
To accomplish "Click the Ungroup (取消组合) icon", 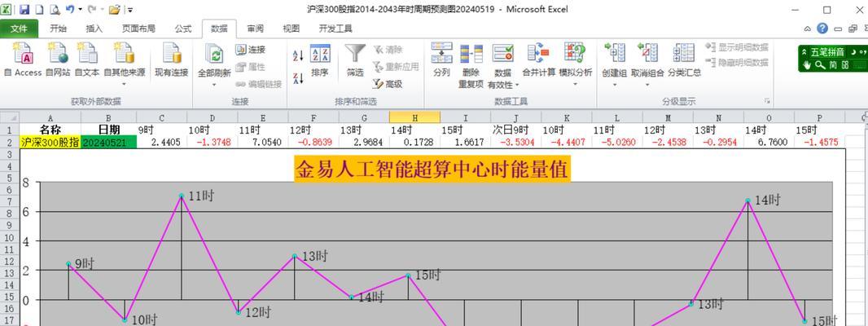I will tap(647, 53).
